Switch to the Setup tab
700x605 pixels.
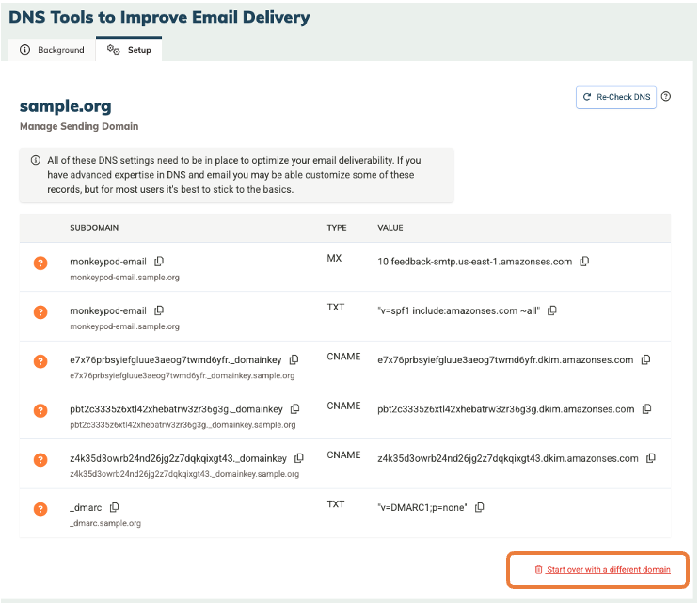pyautogui.click(x=129, y=50)
